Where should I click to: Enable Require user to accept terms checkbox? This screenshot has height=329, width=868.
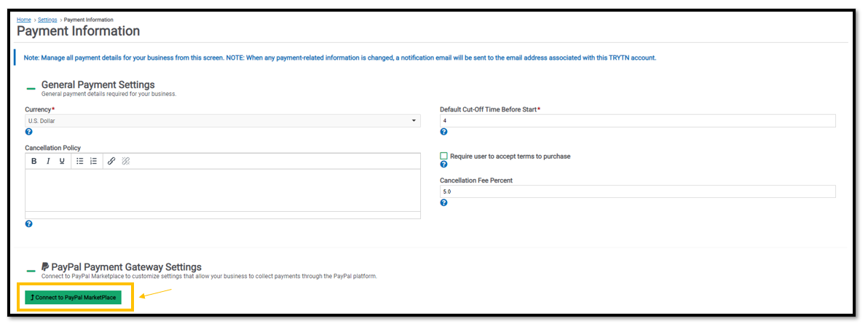point(443,156)
